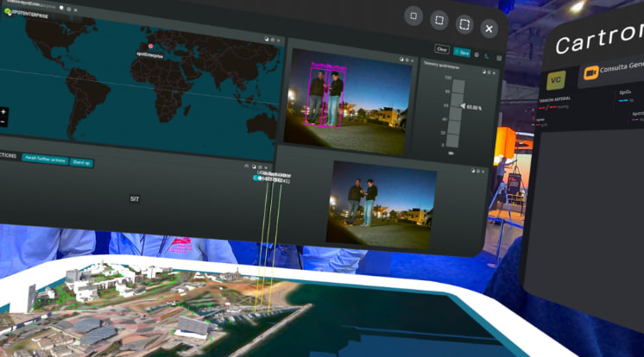Close the lower camera feed panel

click(483, 172)
